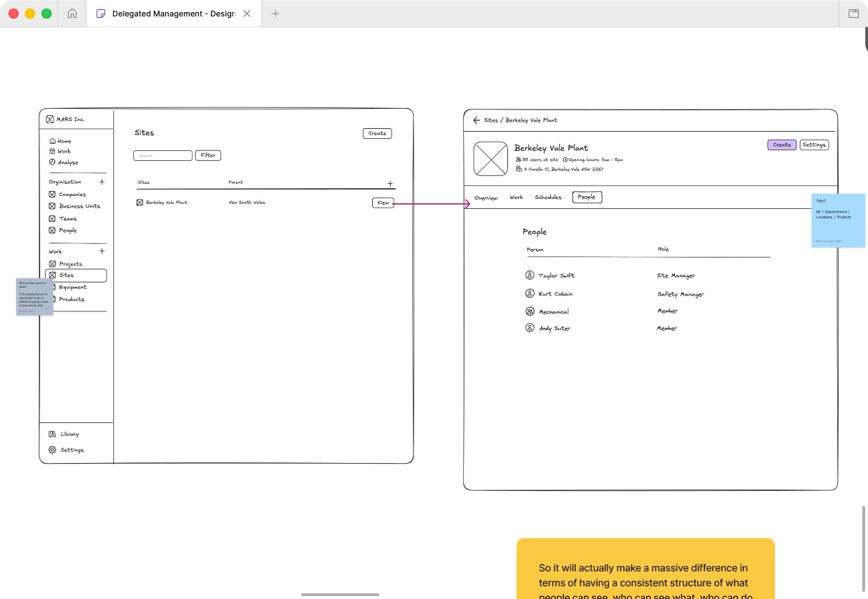The image size is (868, 599).
Task: Click the Berkeley Vale Plant row icon
Action: coord(140,203)
